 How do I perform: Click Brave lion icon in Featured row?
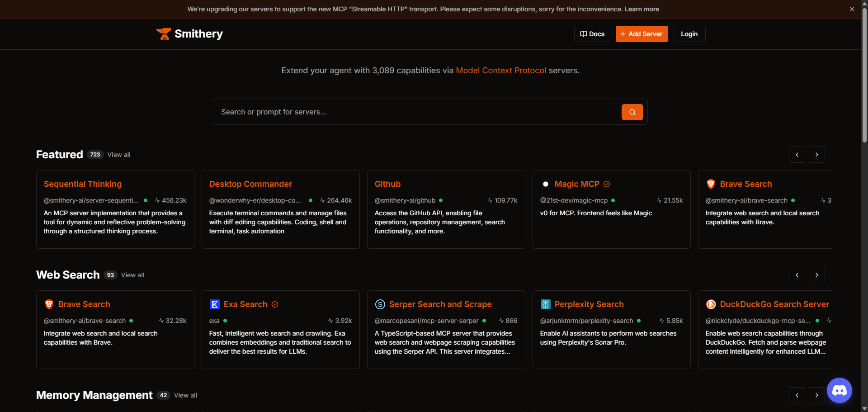[711, 184]
